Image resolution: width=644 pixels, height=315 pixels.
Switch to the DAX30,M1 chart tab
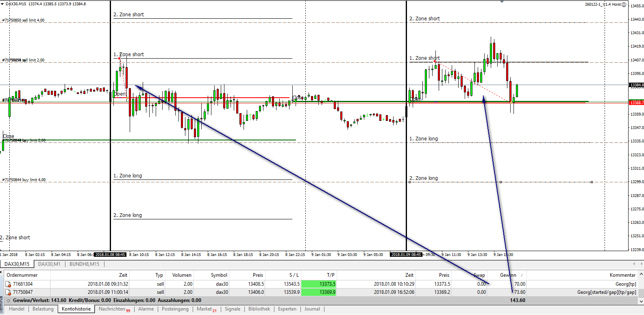pos(49,264)
